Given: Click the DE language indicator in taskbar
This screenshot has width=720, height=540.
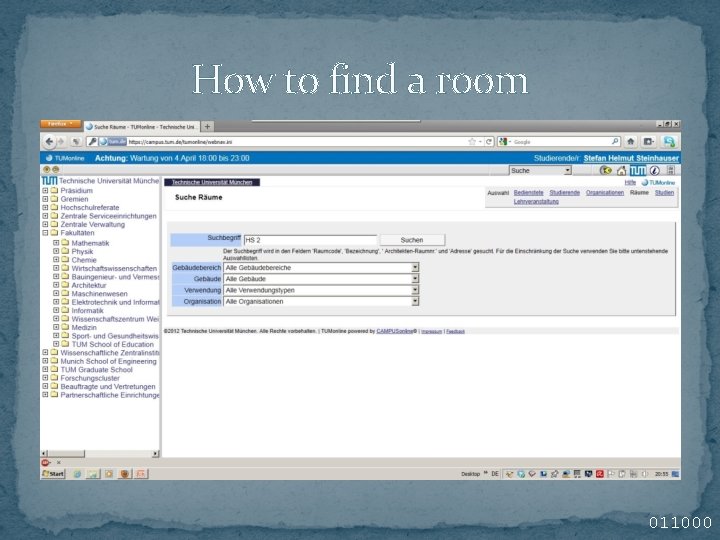Looking at the screenshot, I should pyautogui.click(x=495, y=474).
